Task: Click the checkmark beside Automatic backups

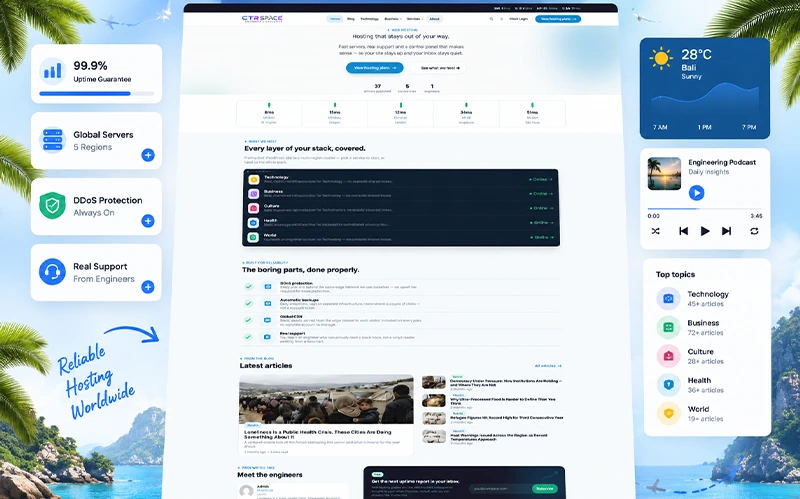Action: 248,303
